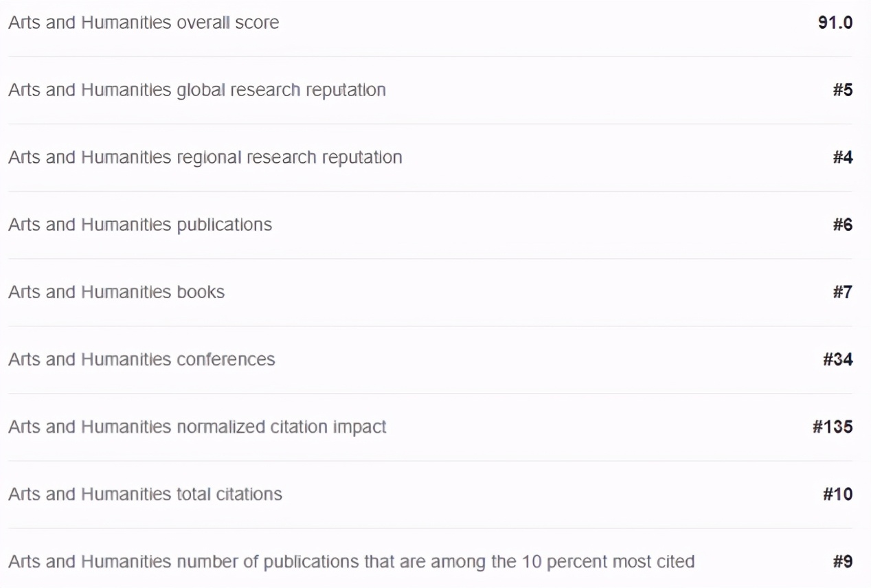
Task: Click the 'Arts and Humanities total citations' label
Action: coord(145,494)
